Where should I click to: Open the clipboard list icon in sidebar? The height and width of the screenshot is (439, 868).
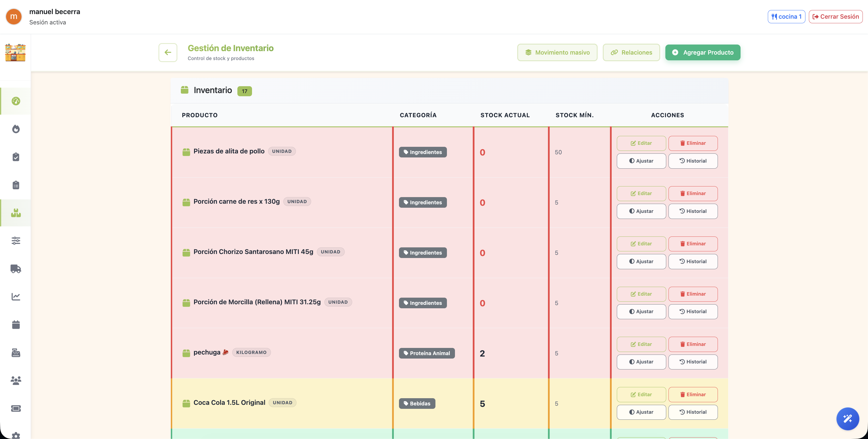click(x=16, y=185)
